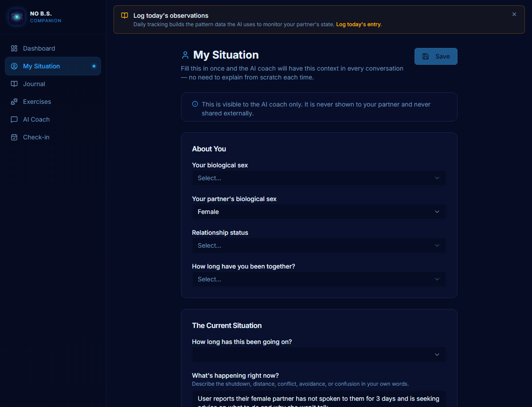Image resolution: width=532 pixels, height=407 pixels.
Task: Click into the What's happening right now text box
Action: (x=319, y=399)
